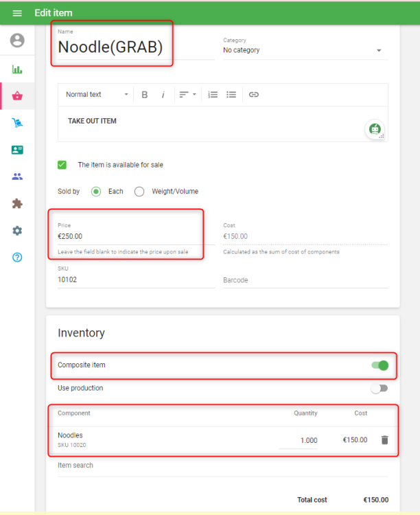420x515 pixels.
Task: Disable the Composite item toggle
Action: (x=380, y=365)
